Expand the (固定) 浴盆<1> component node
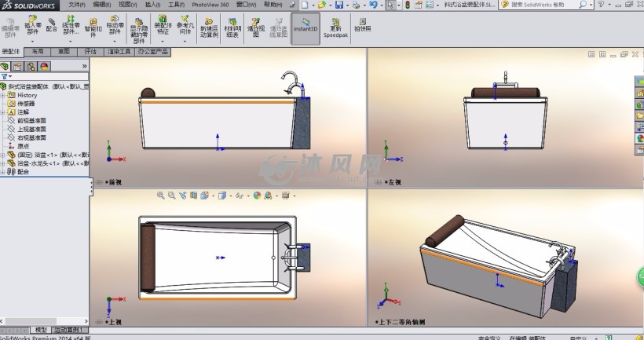 click(x=2, y=155)
